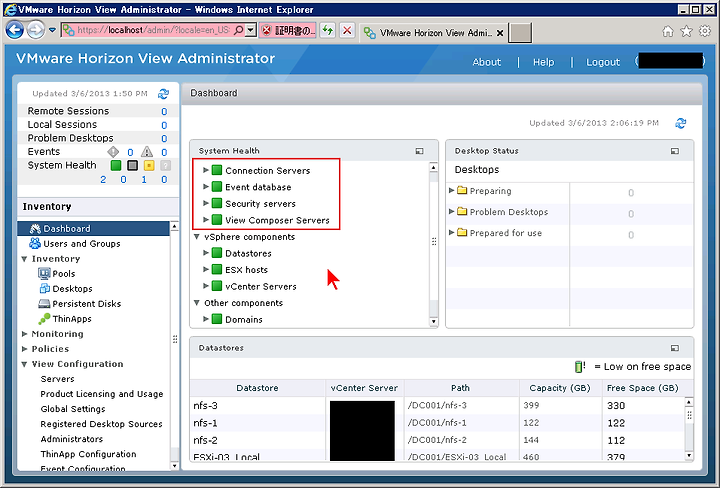This screenshot has width=720, height=488.
Task: Open Desktops in the Inventory tree
Action: click(x=73, y=289)
